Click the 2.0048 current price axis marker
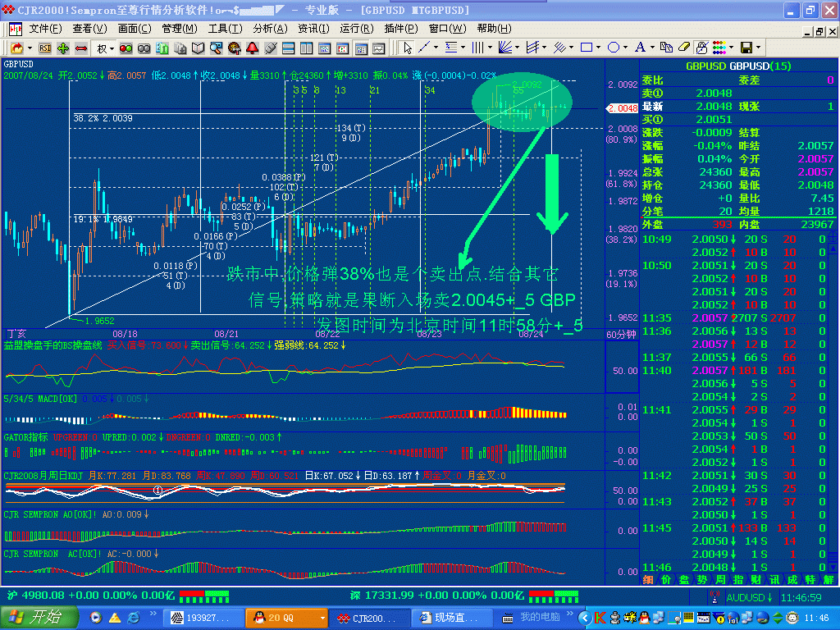The image size is (840, 630). click(622, 108)
